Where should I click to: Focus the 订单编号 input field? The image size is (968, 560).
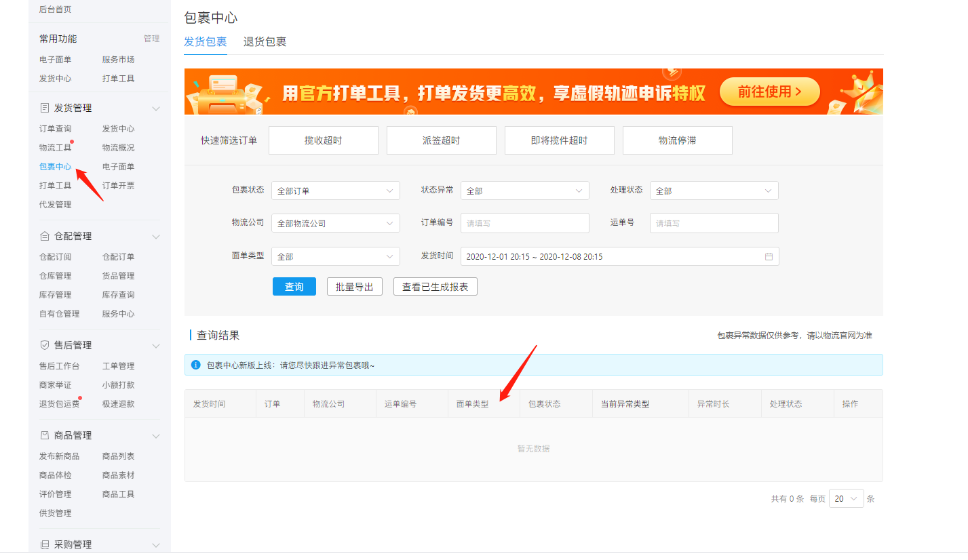click(x=525, y=223)
